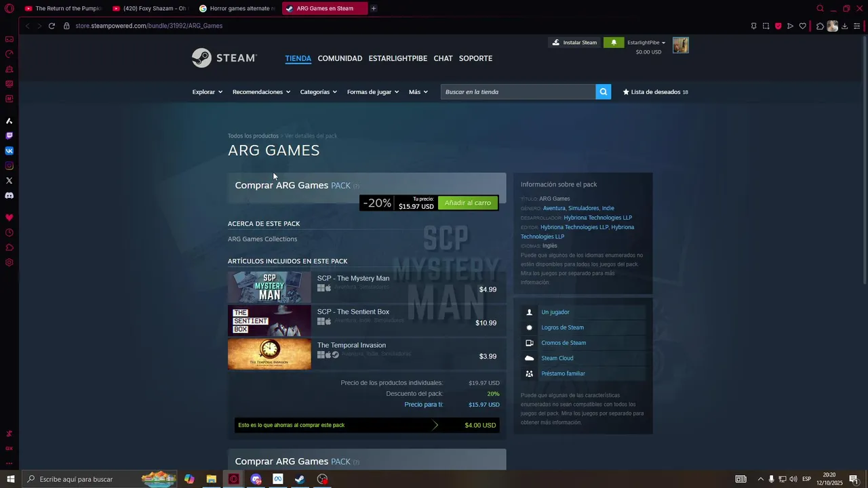Expand the Recomendaciones dropdown menu

(x=261, y=91)
